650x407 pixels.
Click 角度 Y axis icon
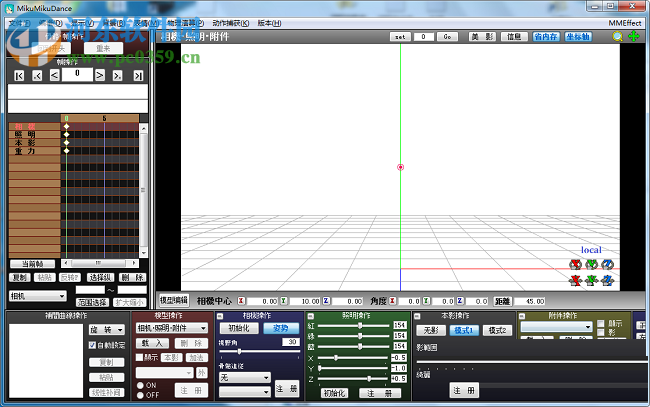(426, 301)
